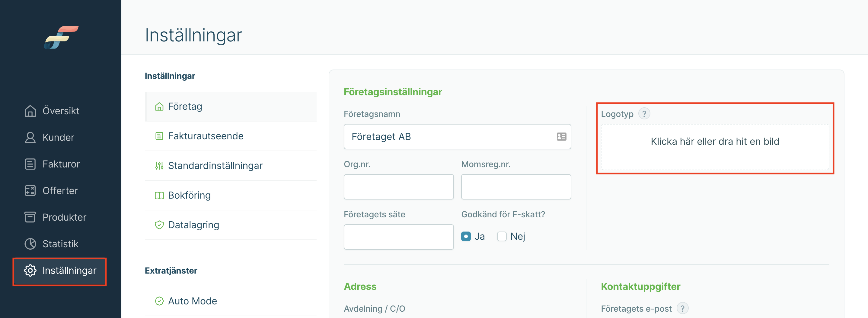Select the Företag settings section
The height and width of the screenshot is (318, 868).
pos(231,106)
